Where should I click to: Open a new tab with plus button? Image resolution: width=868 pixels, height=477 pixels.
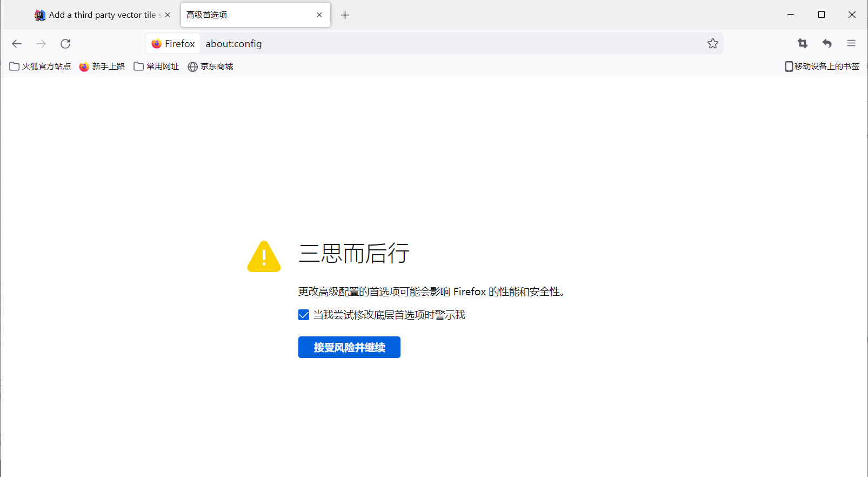coord(345,15)
